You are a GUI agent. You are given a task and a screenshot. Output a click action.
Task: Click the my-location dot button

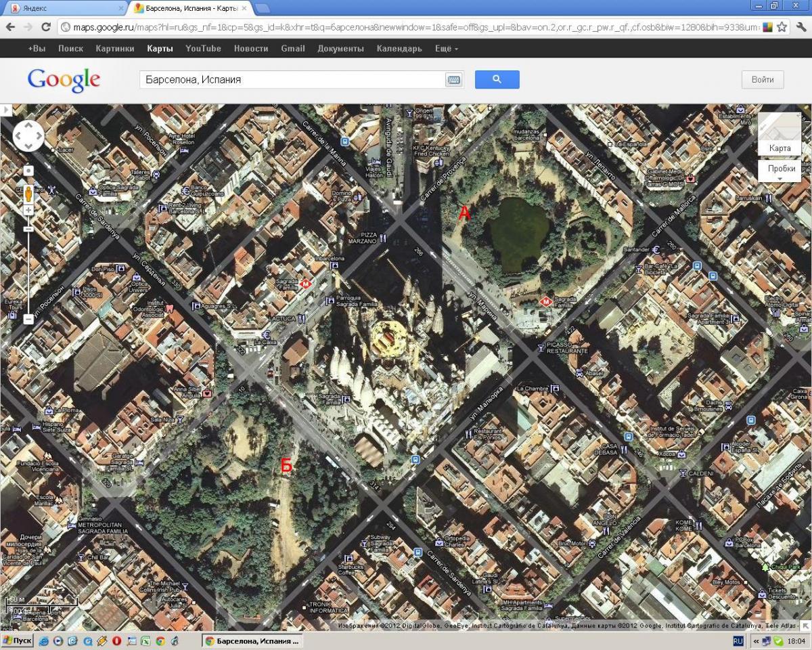tap(28, 170)
